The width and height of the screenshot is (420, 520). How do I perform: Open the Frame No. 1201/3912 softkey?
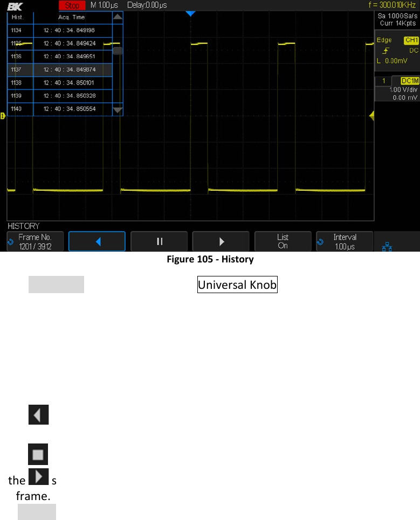pos(35,242)
